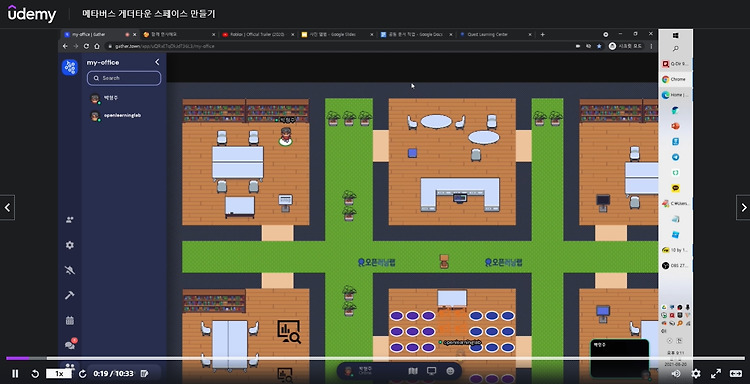
Task: Switch to the second Chrome tab
Action: [x=179, y=34]
